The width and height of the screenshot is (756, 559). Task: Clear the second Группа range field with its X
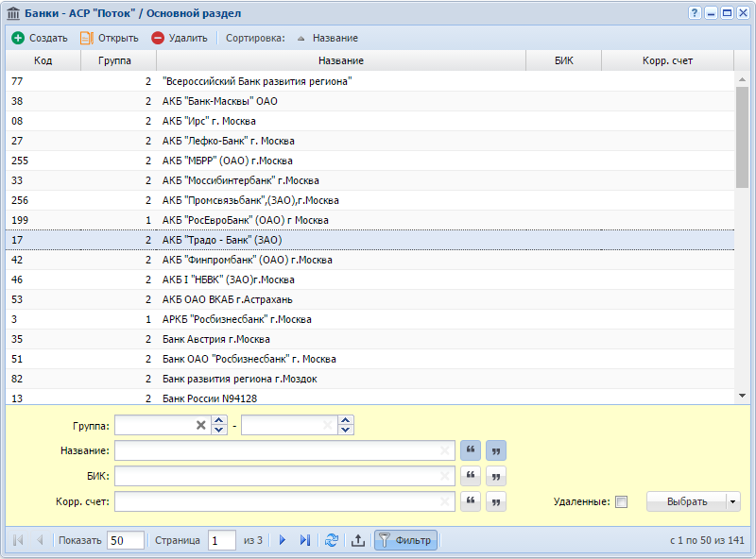(327, 425)
